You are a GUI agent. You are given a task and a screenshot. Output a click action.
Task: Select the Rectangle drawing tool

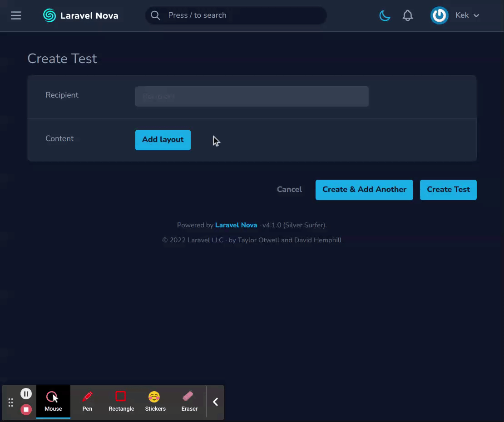121,402
